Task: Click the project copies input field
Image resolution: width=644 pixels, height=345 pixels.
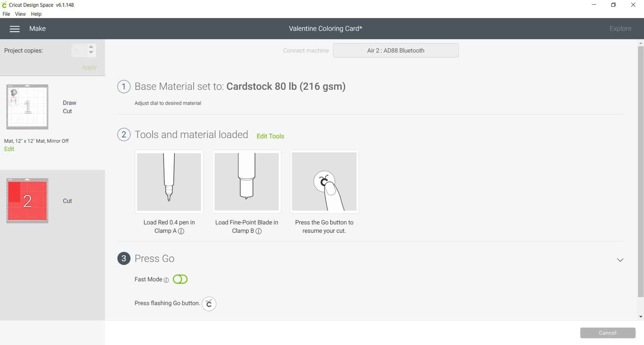Action: 79,51
